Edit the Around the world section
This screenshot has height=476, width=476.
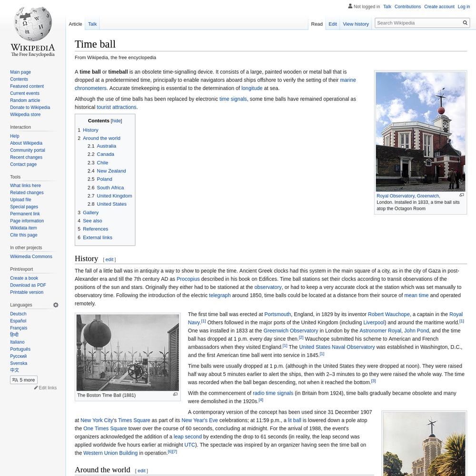tap(141, 471)
